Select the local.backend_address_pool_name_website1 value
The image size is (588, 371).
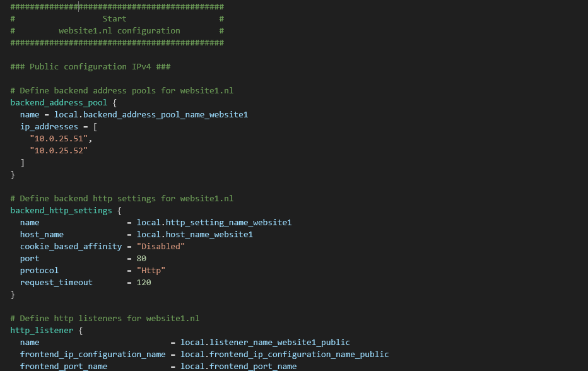point(151,114)
